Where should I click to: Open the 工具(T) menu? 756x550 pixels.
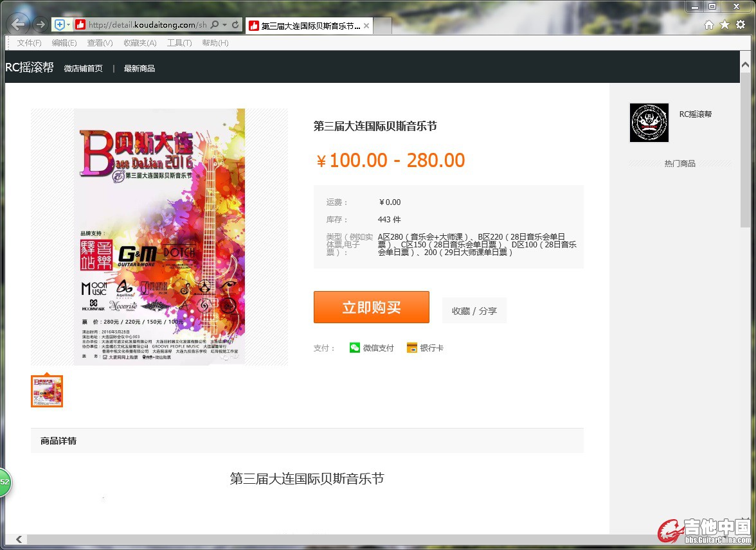click(179, 43)
